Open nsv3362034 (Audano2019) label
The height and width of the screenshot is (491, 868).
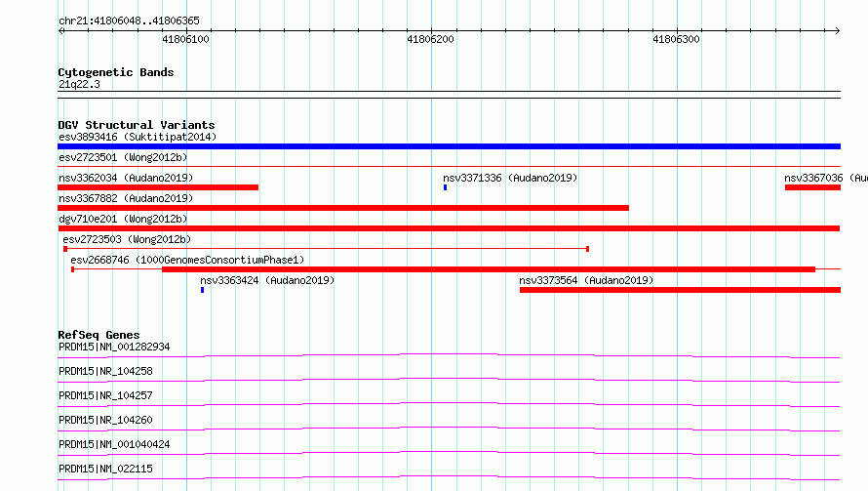[x=126, y=178]
